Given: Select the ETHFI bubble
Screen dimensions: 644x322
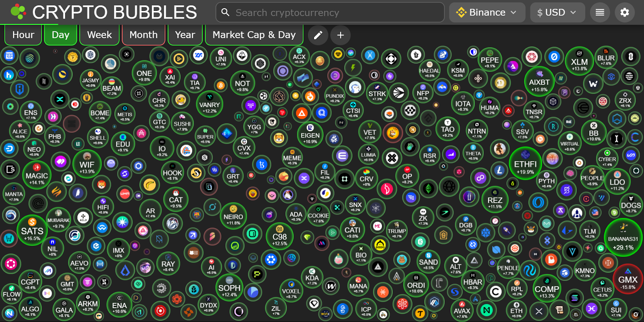Looking at the screenshot, I should 525,163.
